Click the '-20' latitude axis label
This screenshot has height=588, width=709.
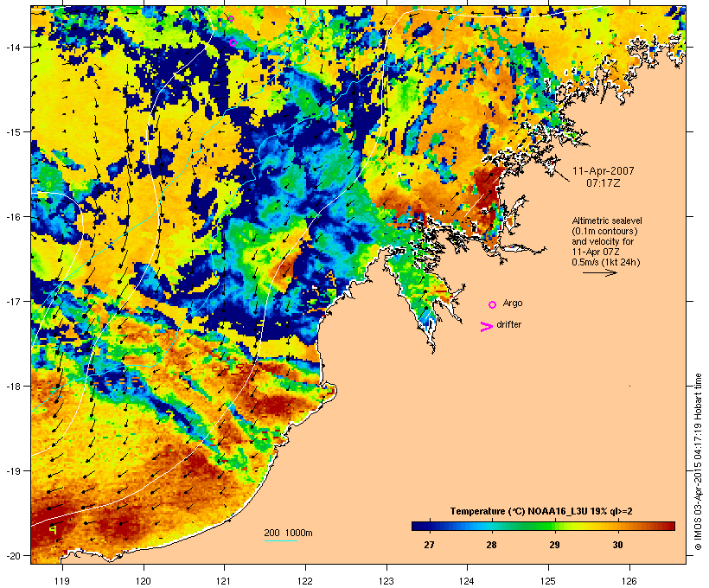12,556
